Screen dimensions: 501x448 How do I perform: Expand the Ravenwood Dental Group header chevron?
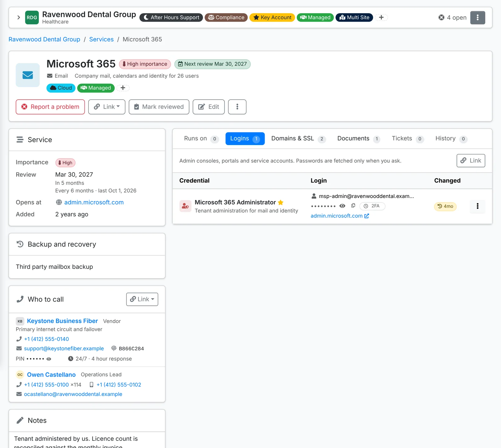click(x=18, y=18)
